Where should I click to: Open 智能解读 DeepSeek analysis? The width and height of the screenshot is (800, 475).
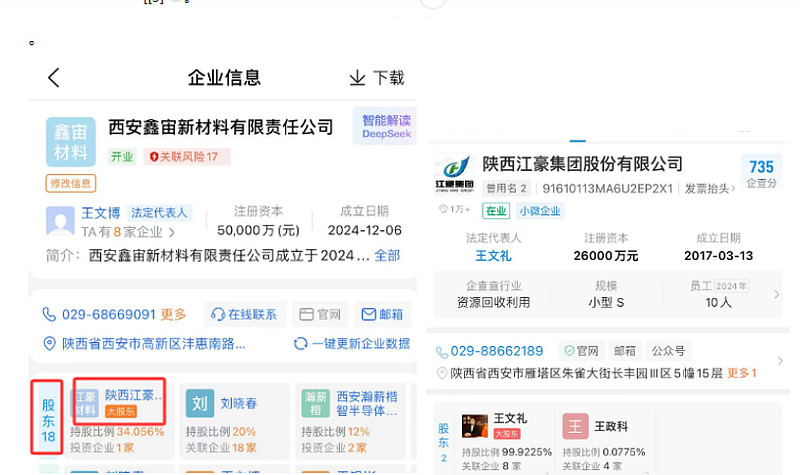[x=386, y=127]
